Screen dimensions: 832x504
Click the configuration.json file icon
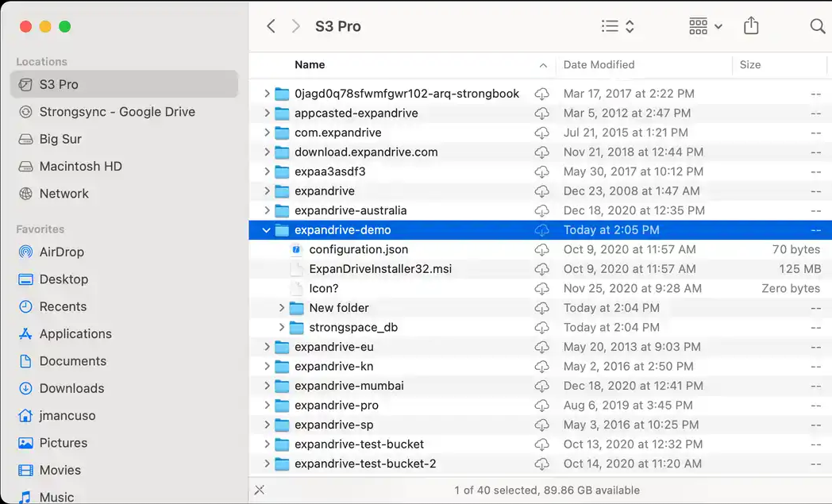297,249
